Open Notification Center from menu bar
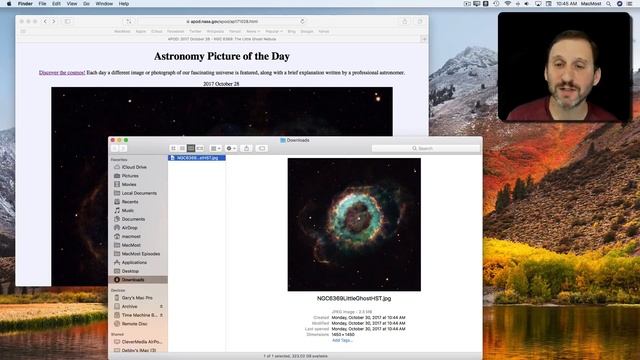The height and width of the screenshot is (360, 640). pos(629,4)
